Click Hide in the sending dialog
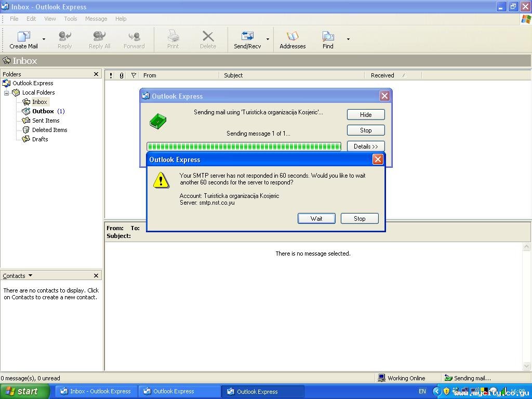This screenshot has height=399, width=532. [366, 115]
